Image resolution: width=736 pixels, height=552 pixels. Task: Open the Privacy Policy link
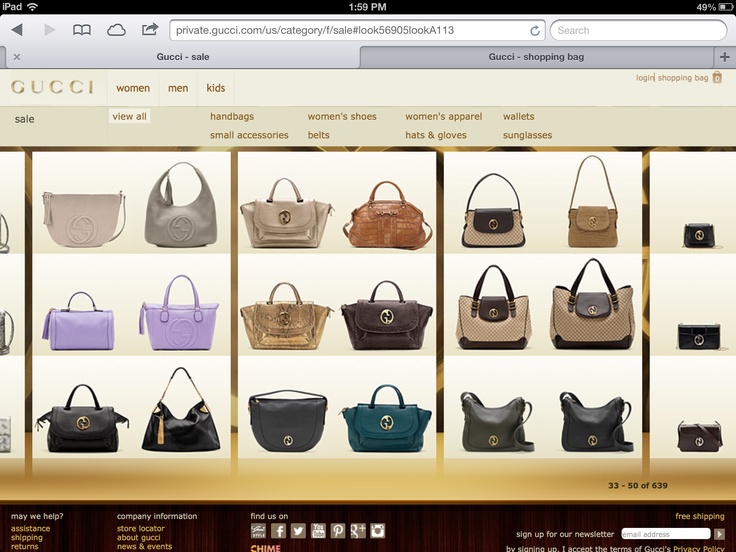tap(699, 548)
